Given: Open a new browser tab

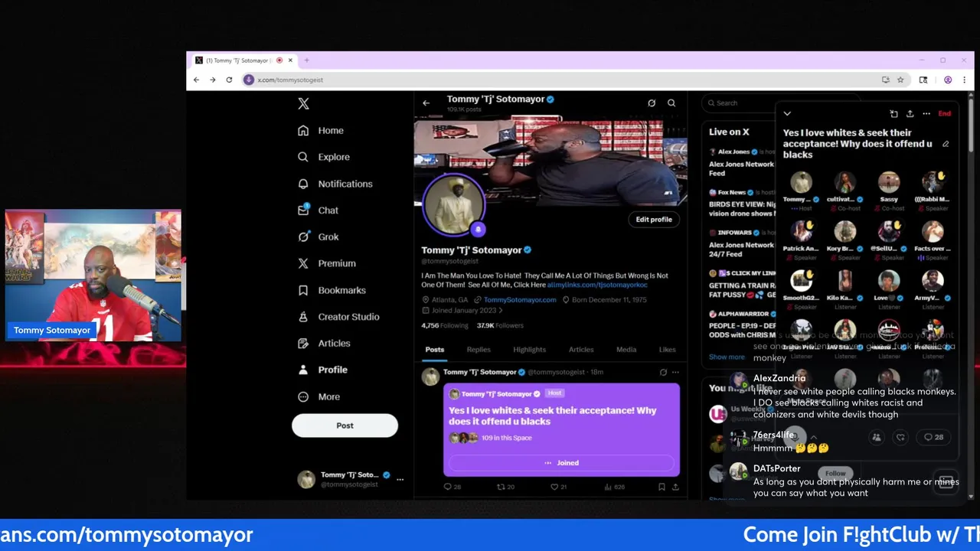Looking at the screenshot, I should click(x=306, y=60).
